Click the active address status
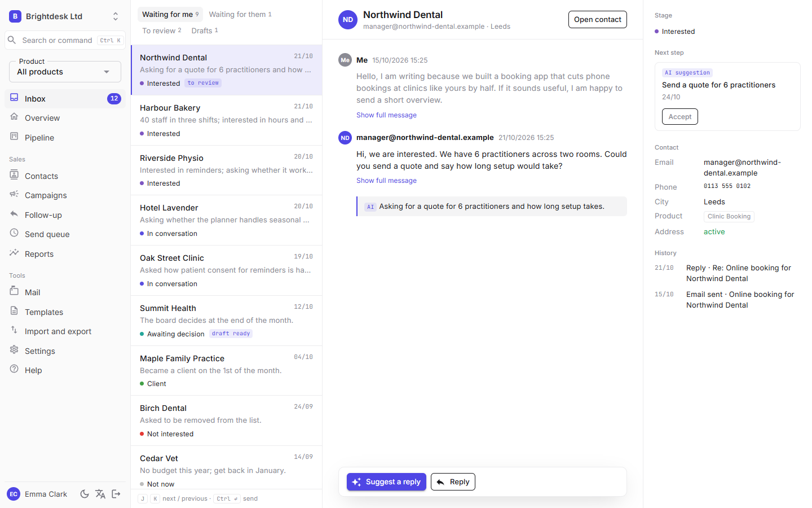This screenshot has width=812, height=508. (714, 232)
